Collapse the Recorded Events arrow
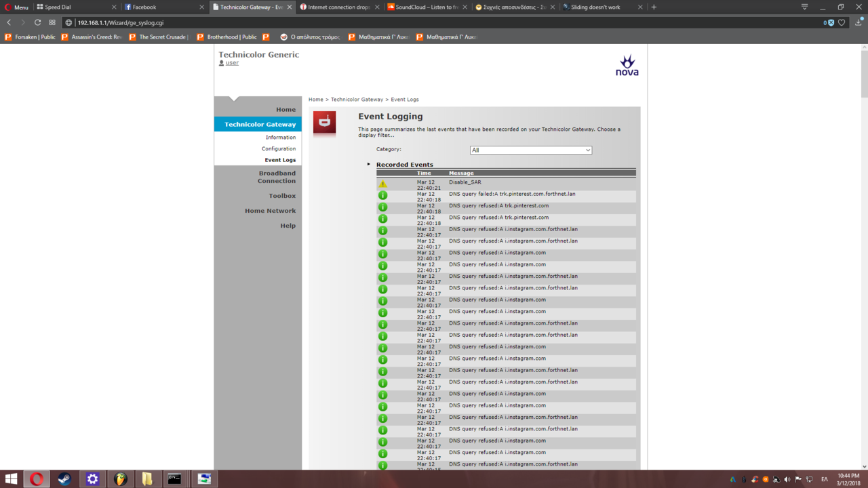Image resolution: width=868 pixels, height=488 pixels. tap(369, 164)
